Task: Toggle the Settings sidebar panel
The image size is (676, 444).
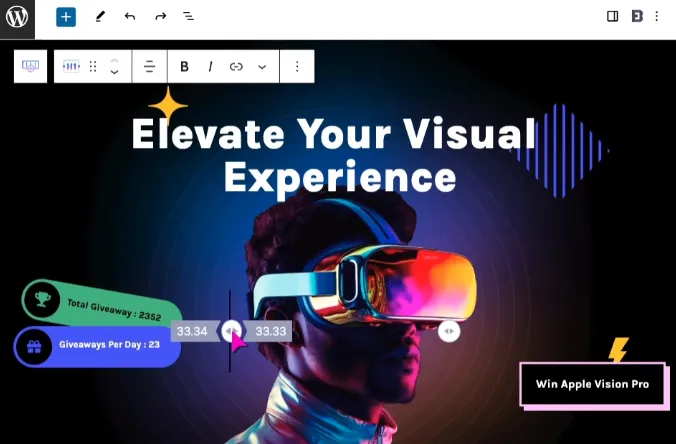Action: (612, 16)
